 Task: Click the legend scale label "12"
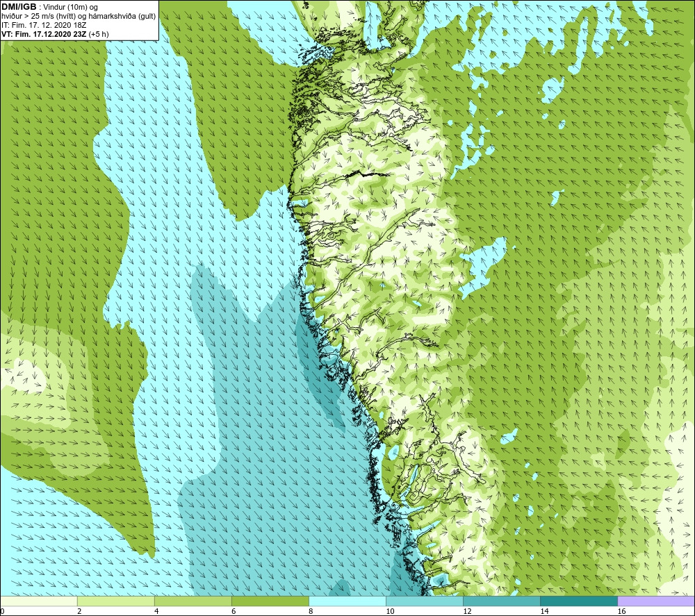pos(467,611)
